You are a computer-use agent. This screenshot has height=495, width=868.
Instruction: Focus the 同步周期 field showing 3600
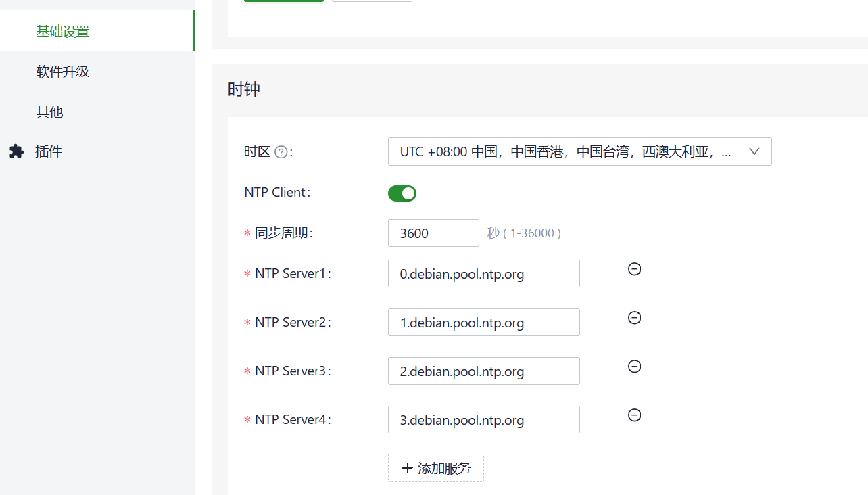(x=433, y=233)
